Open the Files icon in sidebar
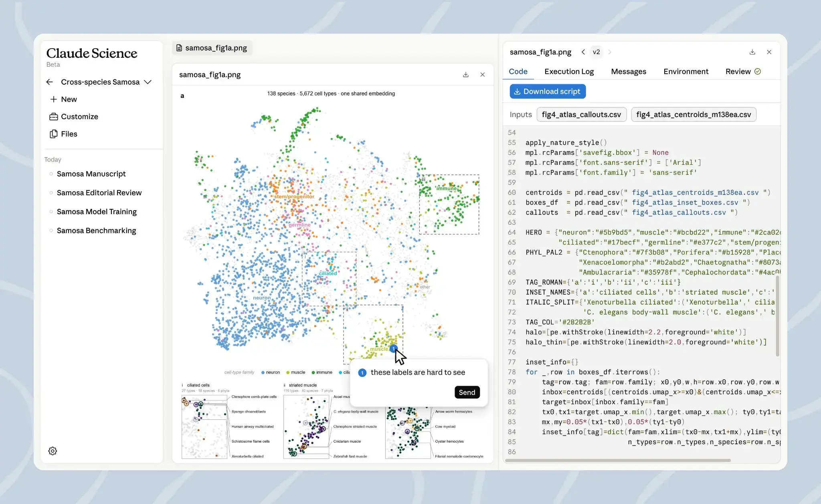This screenshot has height=504, width=821. pyautogui.click(x=53, y=134)
